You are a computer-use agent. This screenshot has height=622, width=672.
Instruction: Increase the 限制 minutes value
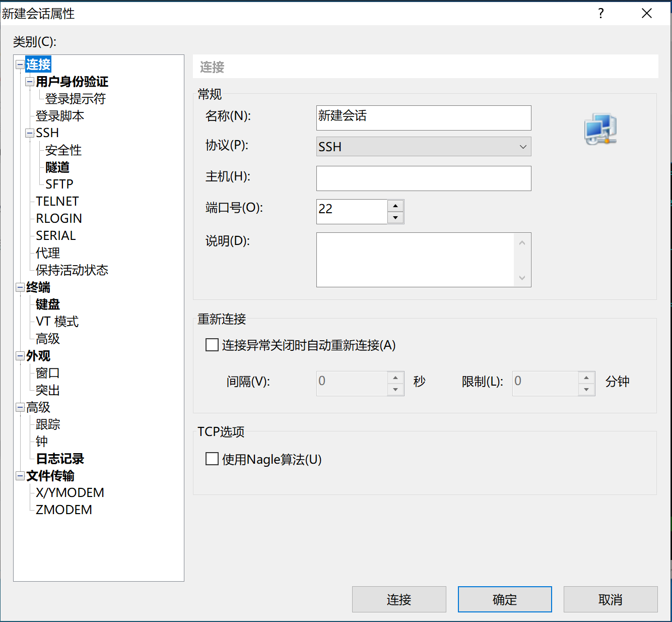(586, 378)
